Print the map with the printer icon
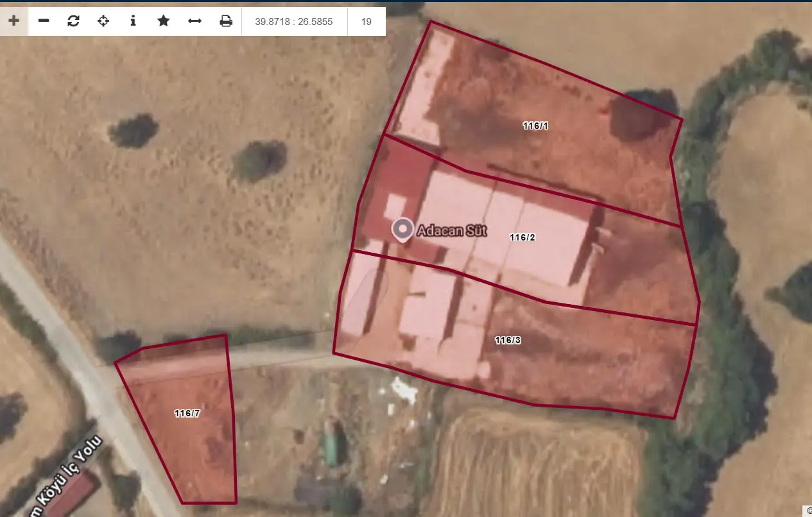Viewport: 812px width, 517px height. 226,21
